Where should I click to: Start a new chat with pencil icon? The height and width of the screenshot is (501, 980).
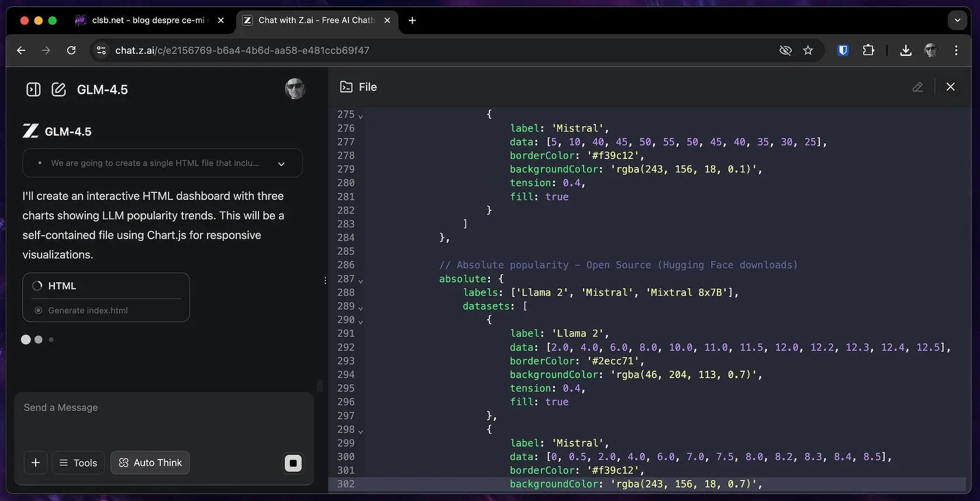58,89
